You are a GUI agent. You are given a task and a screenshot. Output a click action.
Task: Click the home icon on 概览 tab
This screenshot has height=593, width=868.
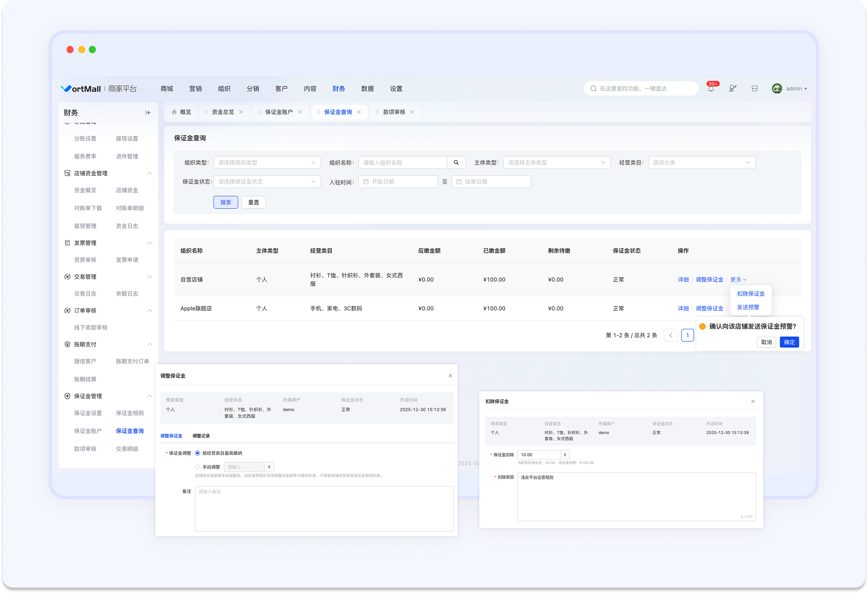pos(174,112)
